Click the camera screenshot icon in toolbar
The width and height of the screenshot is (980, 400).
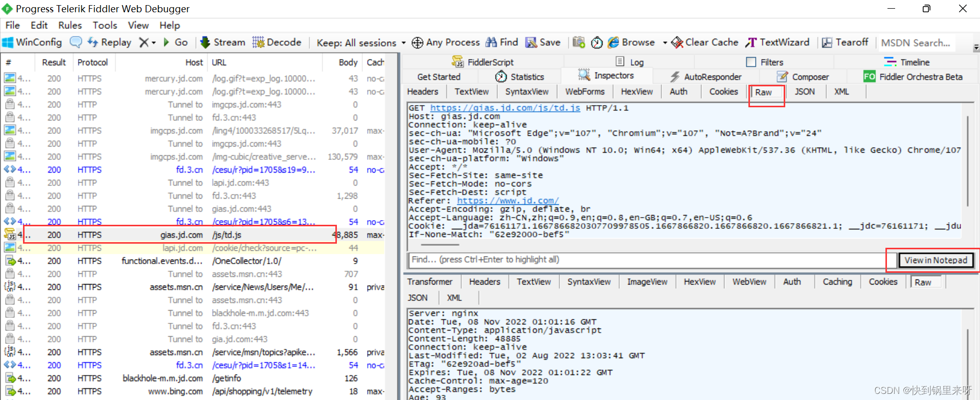click(579, 42)
